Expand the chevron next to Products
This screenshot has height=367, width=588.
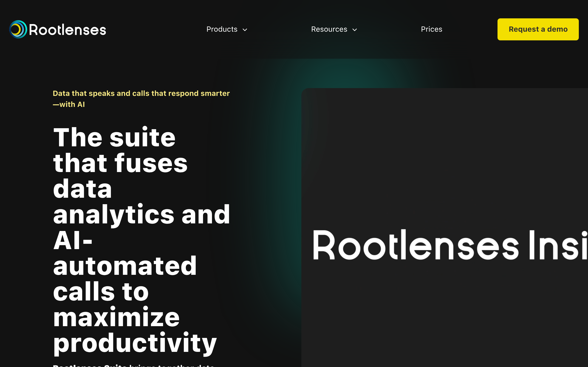(x=245, y=30)
